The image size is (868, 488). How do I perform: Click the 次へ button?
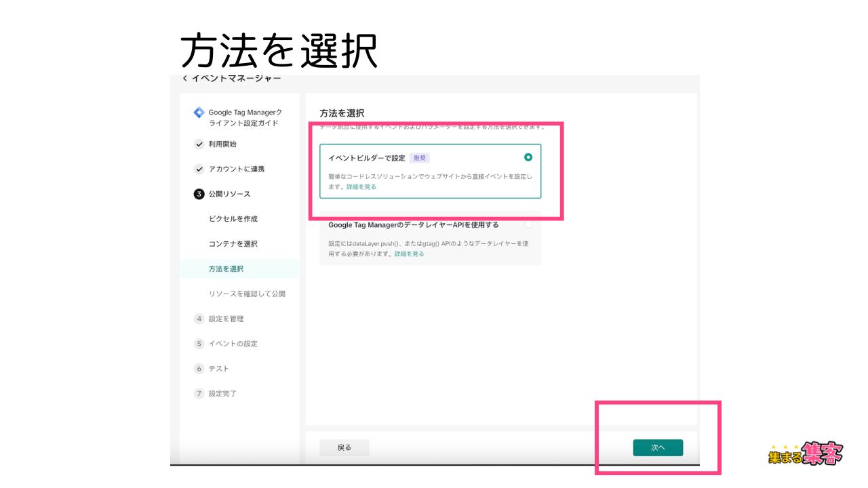pyautogui.click(x=658, y=448)
